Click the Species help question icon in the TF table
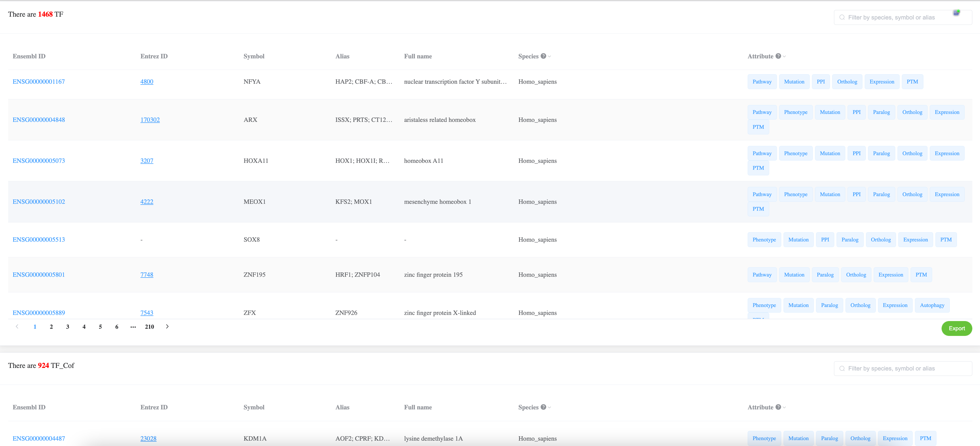 click(543, 56)
